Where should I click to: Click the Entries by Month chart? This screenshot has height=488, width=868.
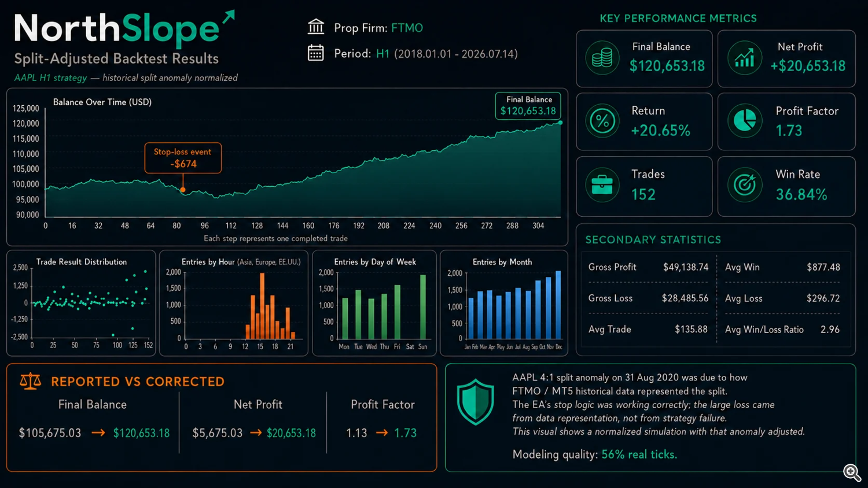[x=504, y=303]
